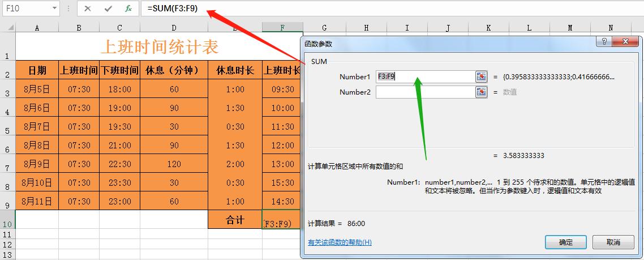Select row 3 header
Screen dimensions: 644x260
(8, 88)
